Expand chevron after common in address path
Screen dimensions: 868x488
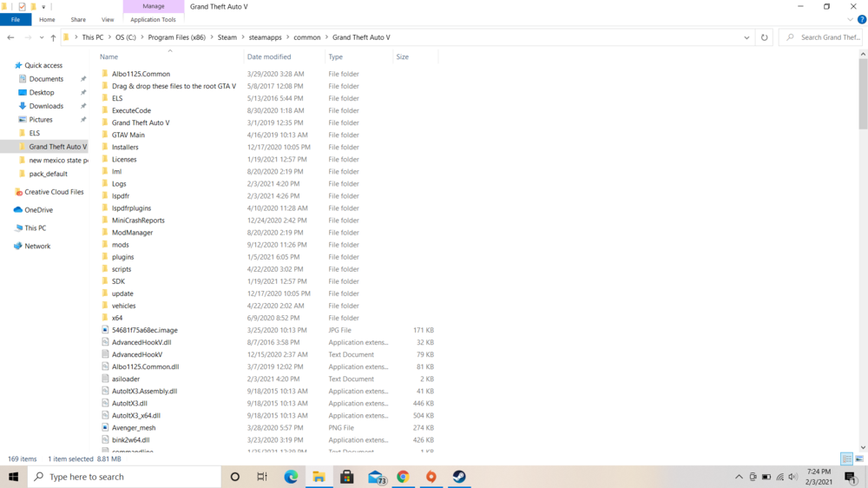(x=326, y=37)
